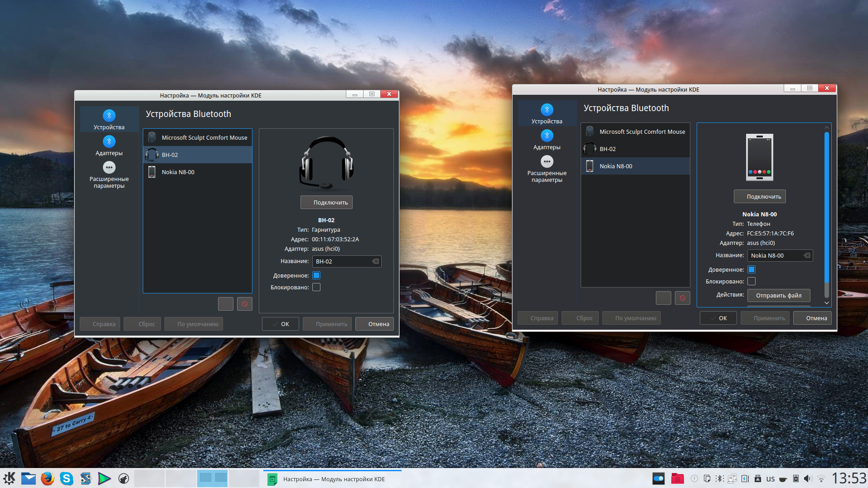Click scroll-down arrow in Nokia details panel
The width and height of the screenshot is (868, 488).
click(x=826, y=303)
